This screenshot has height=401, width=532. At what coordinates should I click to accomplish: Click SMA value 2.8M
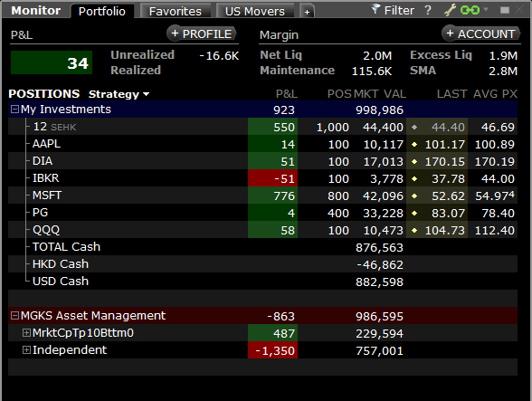[x=503, y=72]
